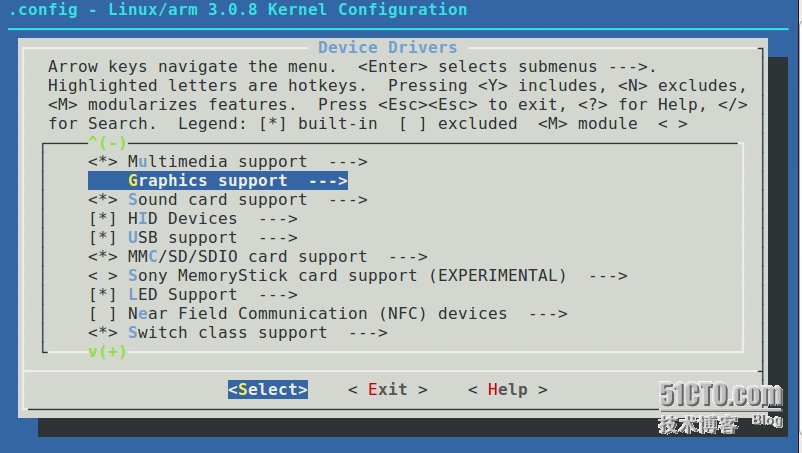Expand the Multimedia support submenu arrow
Image resolution: width=802 pixels, height=453 pixels.
[x=348, y=162]
